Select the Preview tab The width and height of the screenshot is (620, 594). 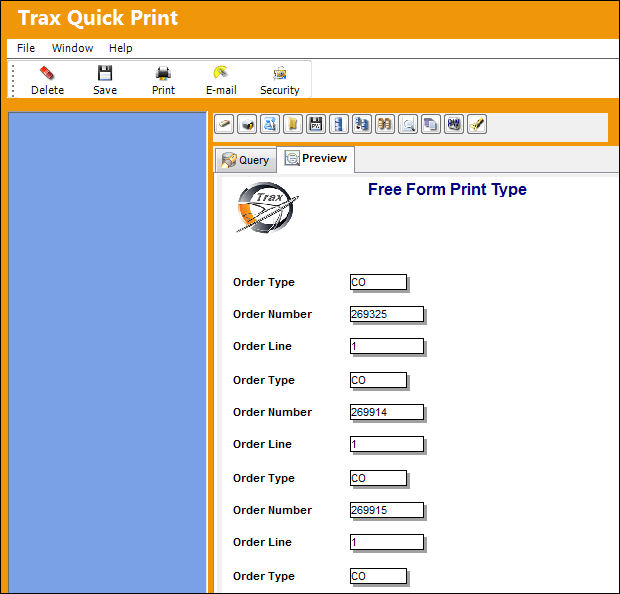pos(316,159)
